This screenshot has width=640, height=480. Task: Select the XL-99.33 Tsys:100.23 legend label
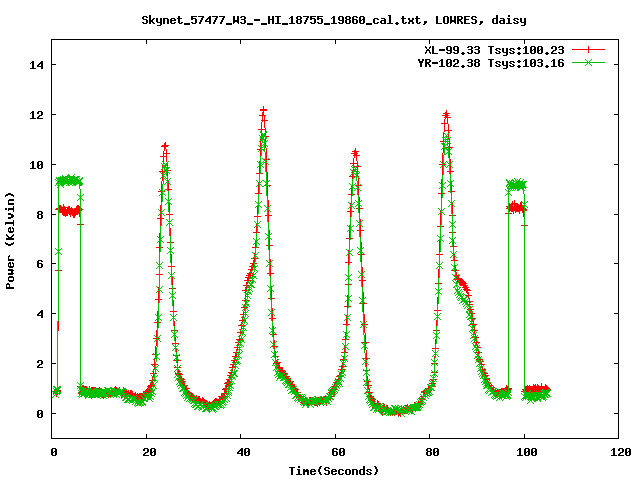tap(495, 49)
